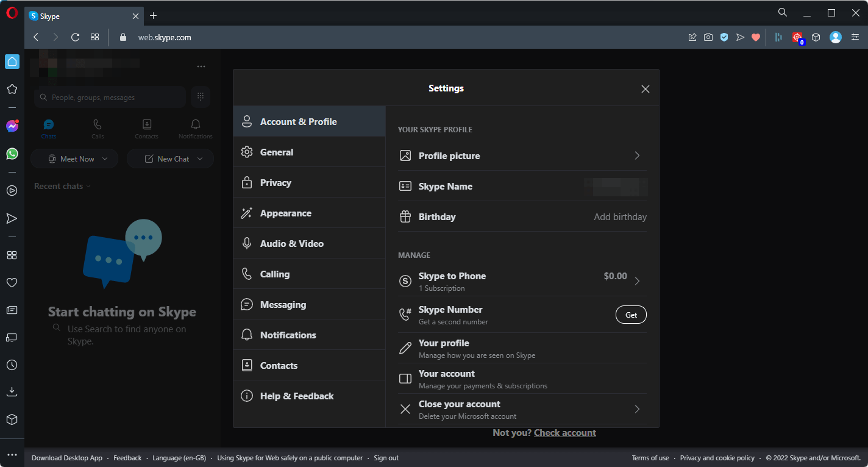Go back to previous page
This screenshot has width=868, height=467.
[x=36, y=37]
